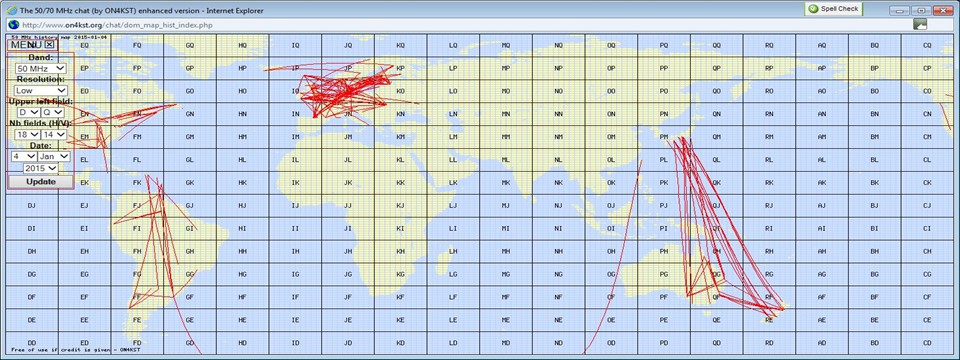Change the vertical fields count 14
The height and width of the screenshot is (360, 960).
coord(53,134)
